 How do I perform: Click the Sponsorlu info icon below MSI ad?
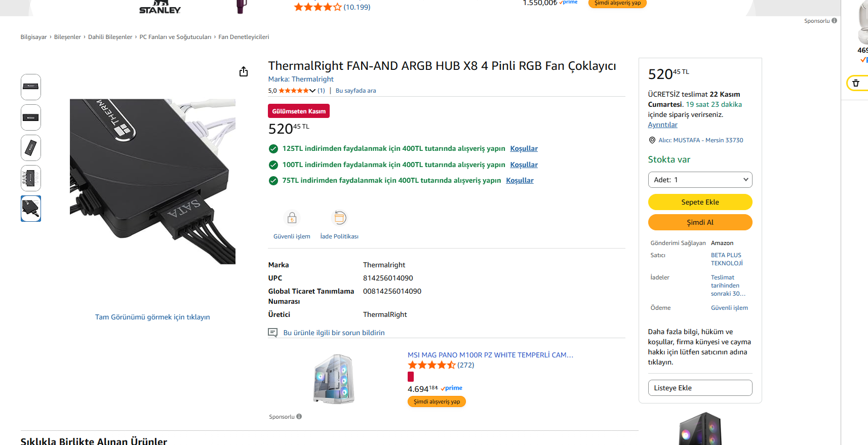pos(299,417)
